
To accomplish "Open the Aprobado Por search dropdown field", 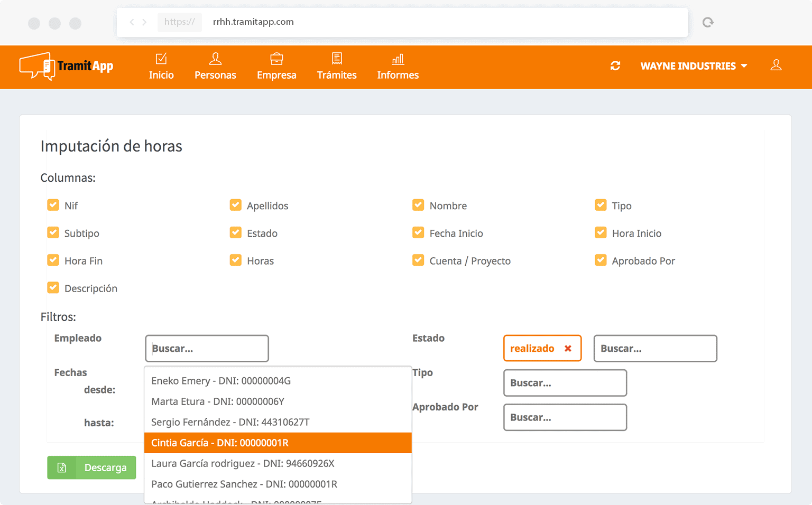I will pyautogui.click(x=565, y=417).
